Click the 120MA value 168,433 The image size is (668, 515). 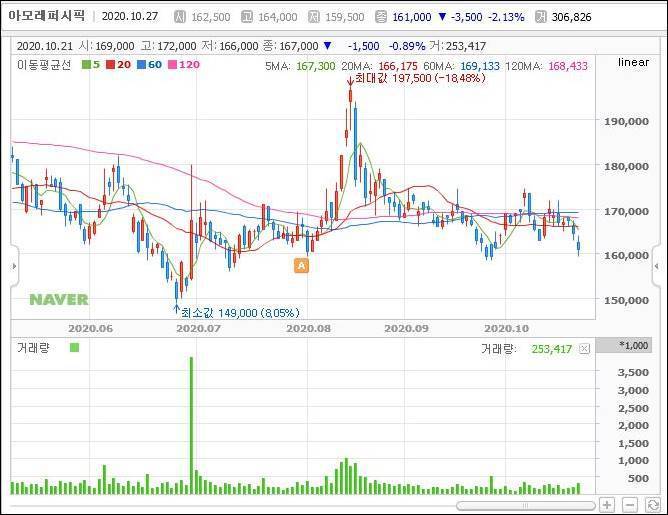tap(568, 66)
